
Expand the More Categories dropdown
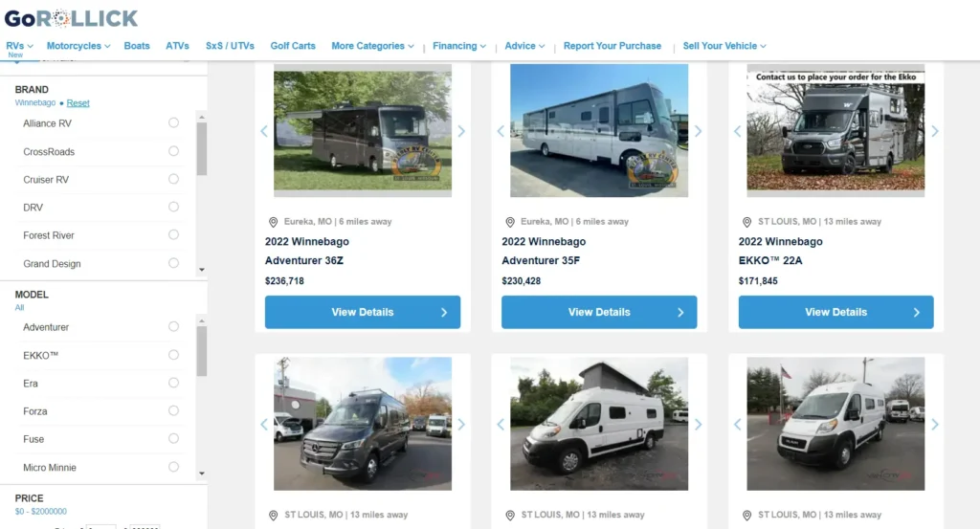(372, 46)
